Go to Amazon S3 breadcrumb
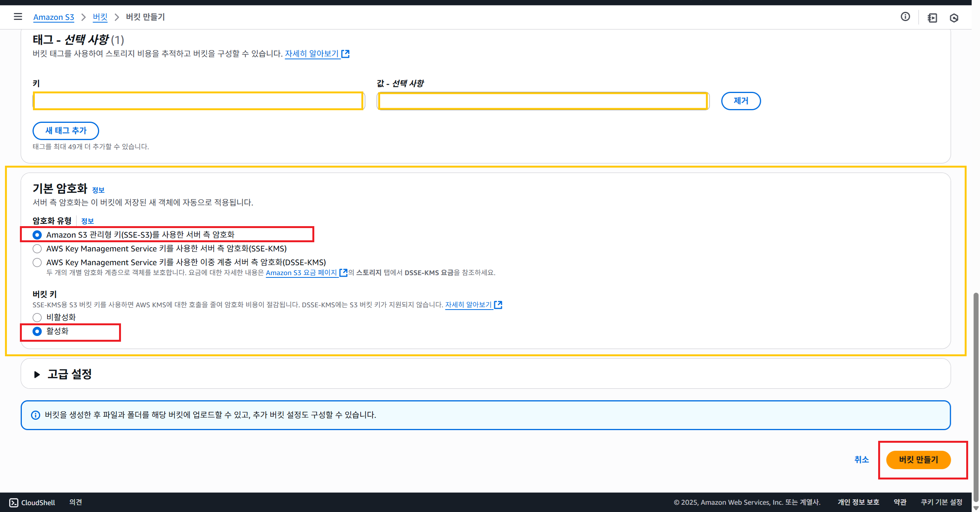The width and height of the screenshot is (980, 512). (54, 17)
